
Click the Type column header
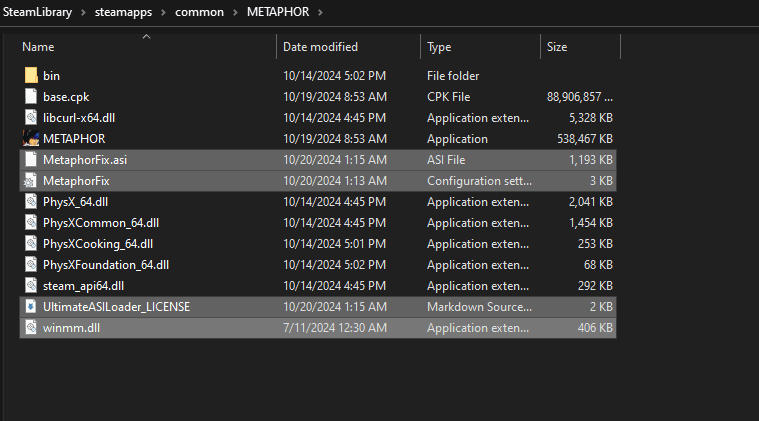(440, 47)
